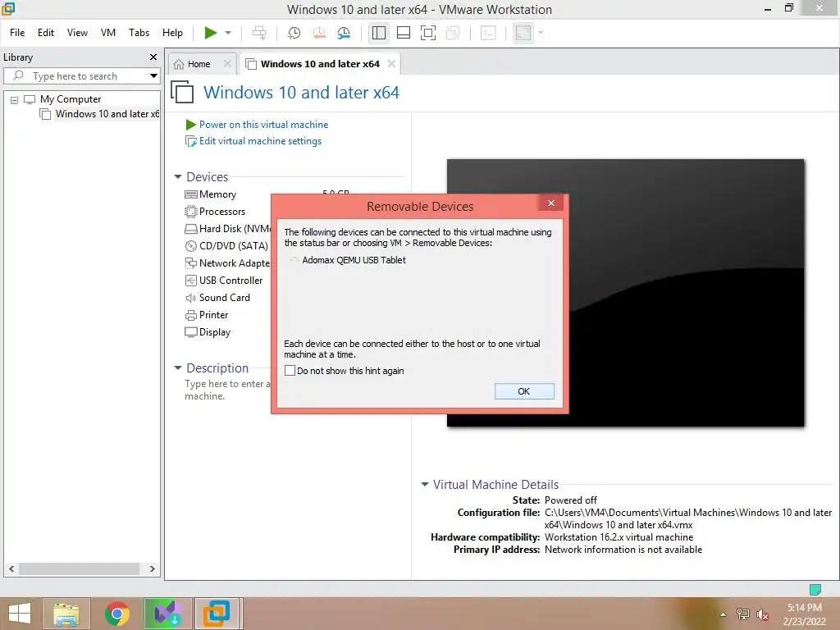The height and width of the screenshot is (630, 840).
Task: Open the Help menu
Action: point(172,33)
